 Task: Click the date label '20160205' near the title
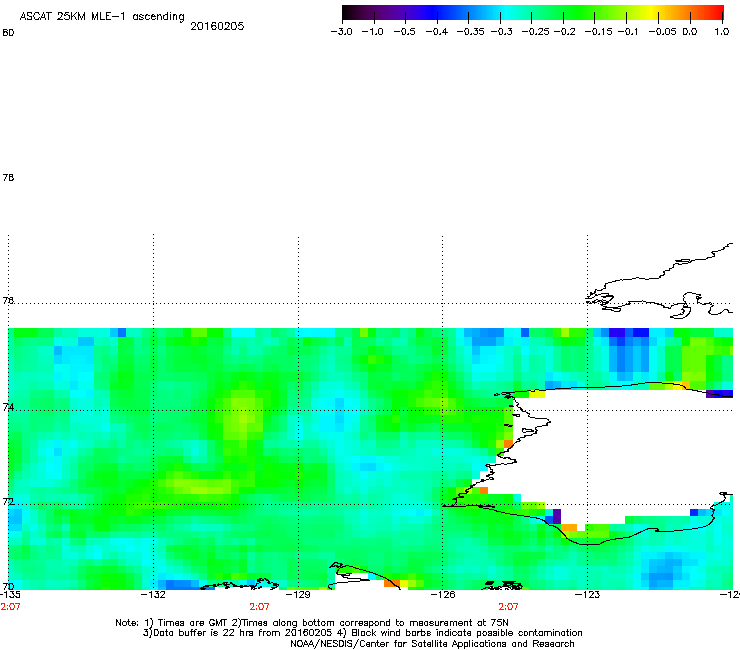(217, 26)
